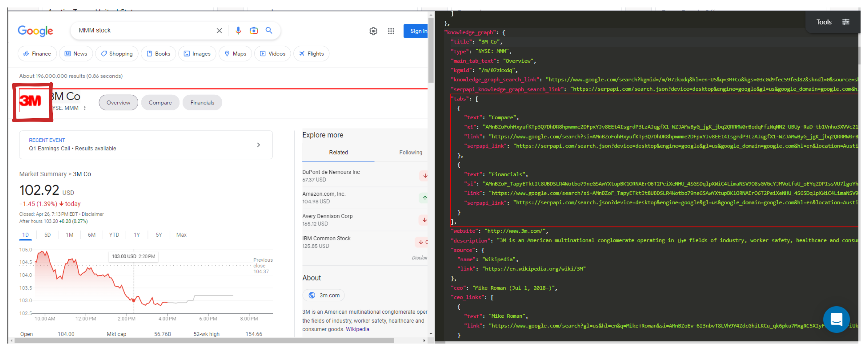Screen dimensions: 868x351
Task: Start voice search with microphone icon
Action: click(238, 31)
